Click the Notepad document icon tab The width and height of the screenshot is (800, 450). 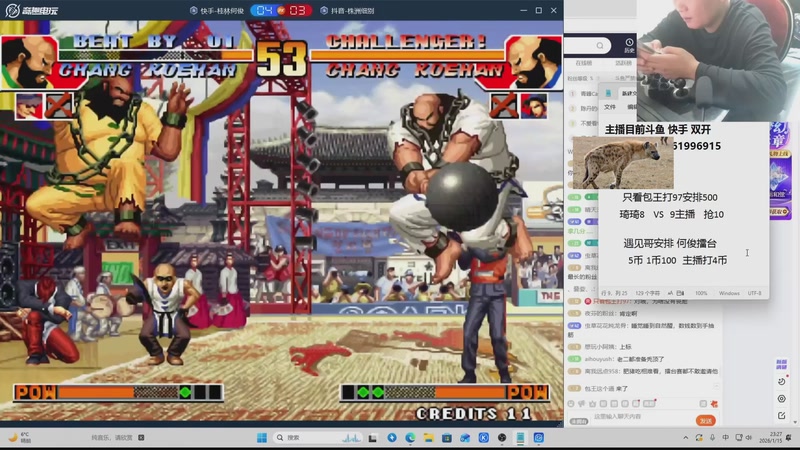coord(608,93)
